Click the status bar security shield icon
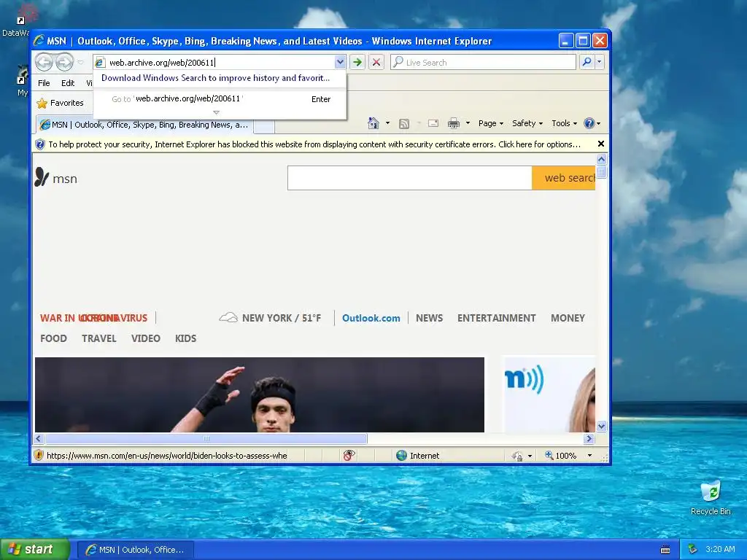The image size is (747, 560). [x=39, y=455]
